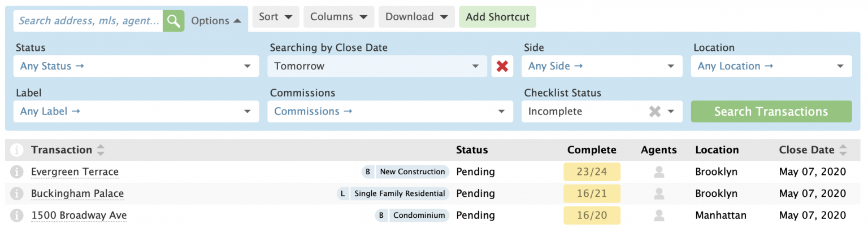Open info icon for Buckingham Palace row
Screen dimensions: 868x233
point(18,194)
